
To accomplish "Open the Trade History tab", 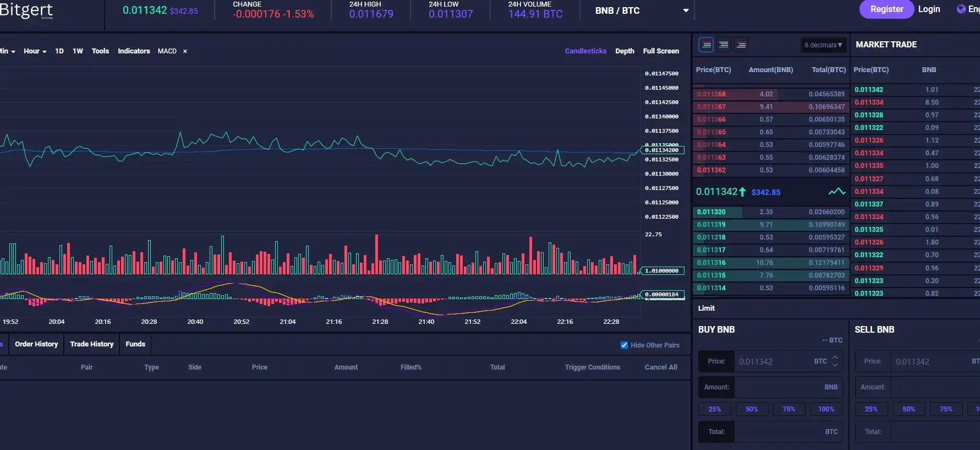I will pyautogui.click(x=91, y=344).
